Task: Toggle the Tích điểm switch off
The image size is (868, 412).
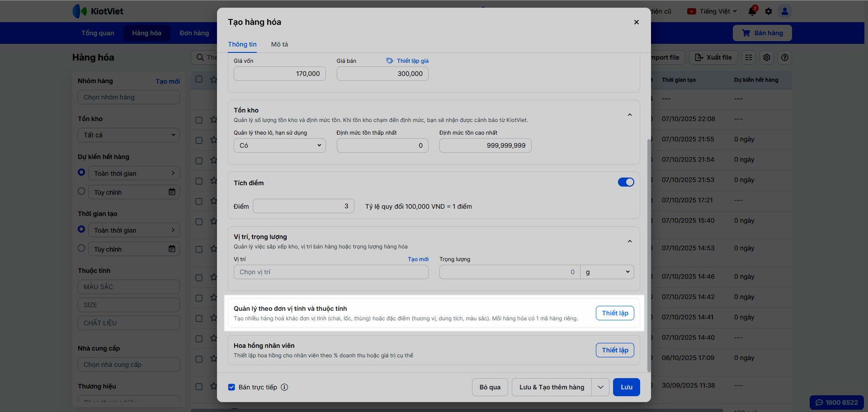Action: coord(626,182)
